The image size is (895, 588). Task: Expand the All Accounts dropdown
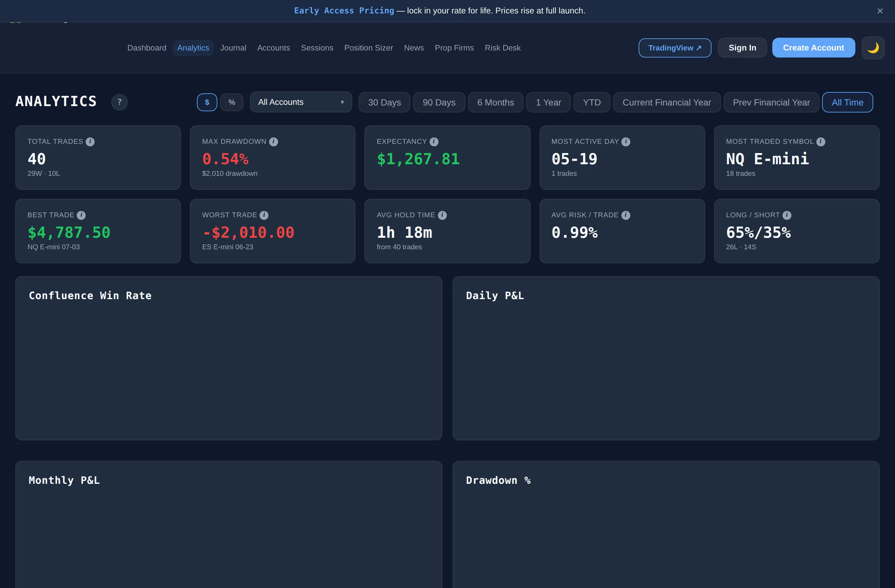click(x=301, y=102)
